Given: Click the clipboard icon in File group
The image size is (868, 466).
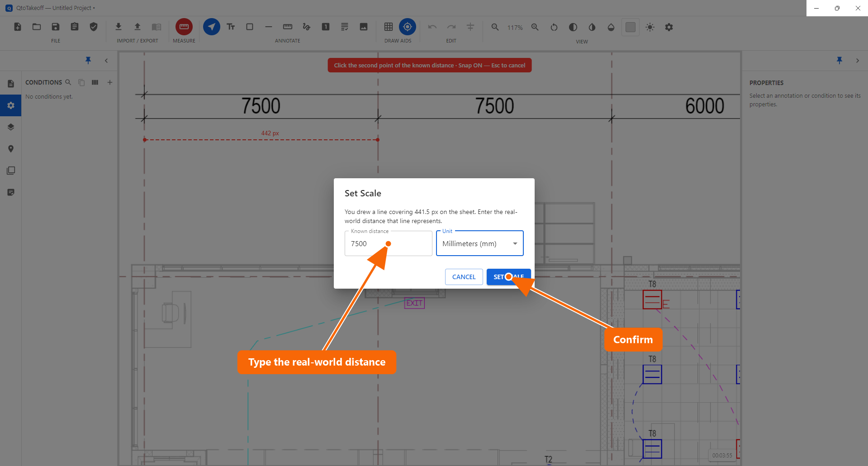Looking at the screenshot, I should coord(75,27).
